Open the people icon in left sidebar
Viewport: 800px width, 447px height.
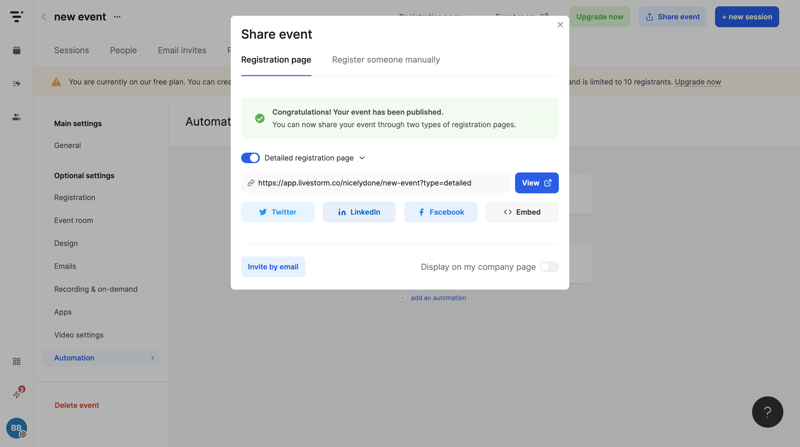[16, 117]
